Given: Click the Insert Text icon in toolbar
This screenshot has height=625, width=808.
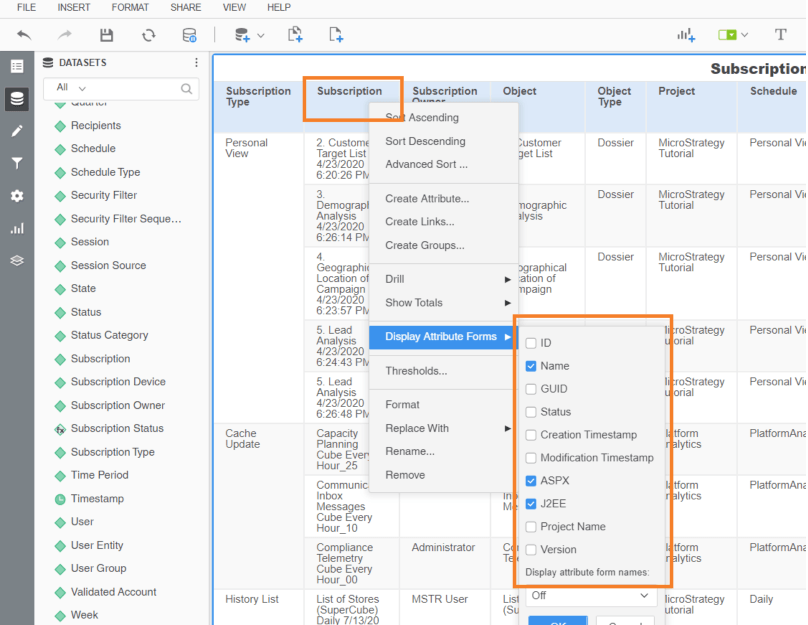Looking at the screenshot, I should pos(781,35).
